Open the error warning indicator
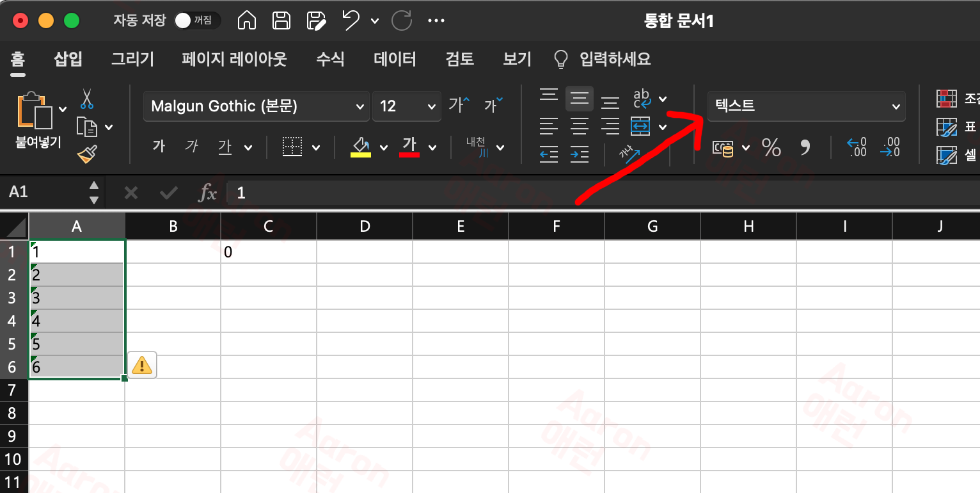The height and width of the screenshot is (493, 980). click(142, 366)
